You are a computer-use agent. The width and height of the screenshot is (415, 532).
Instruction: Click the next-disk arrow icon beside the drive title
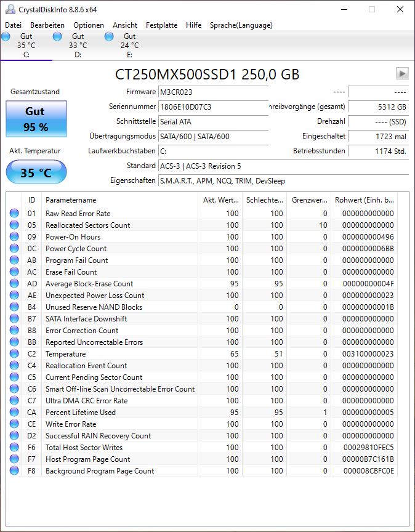402,73
